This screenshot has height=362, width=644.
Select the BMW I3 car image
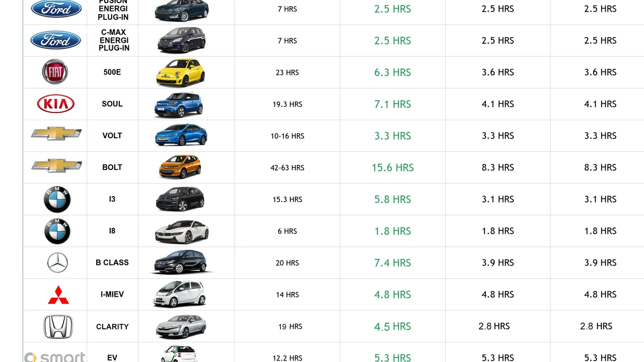(x=180, y=199)
